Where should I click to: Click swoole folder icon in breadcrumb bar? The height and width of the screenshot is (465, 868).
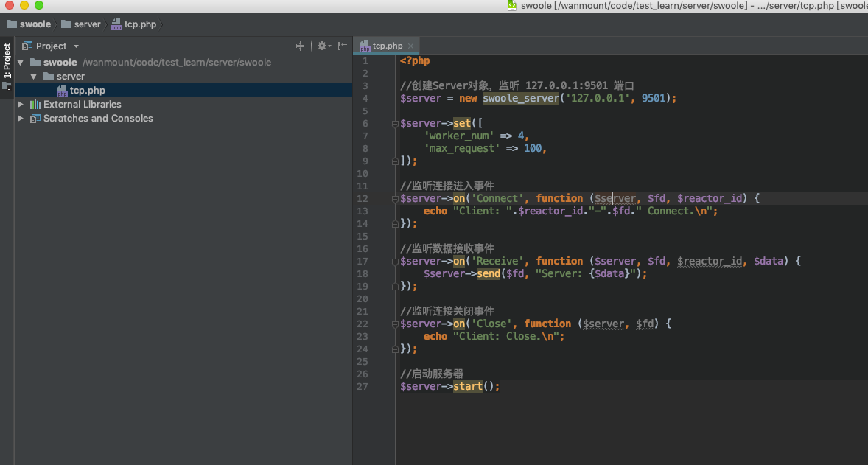(12, 24)
